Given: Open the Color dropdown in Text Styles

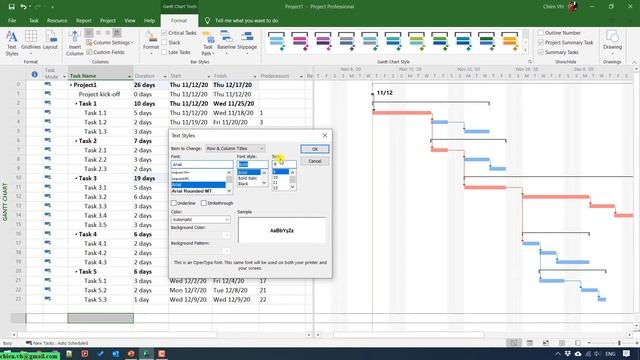Looking at the screenshot, I should coord(200,220).
